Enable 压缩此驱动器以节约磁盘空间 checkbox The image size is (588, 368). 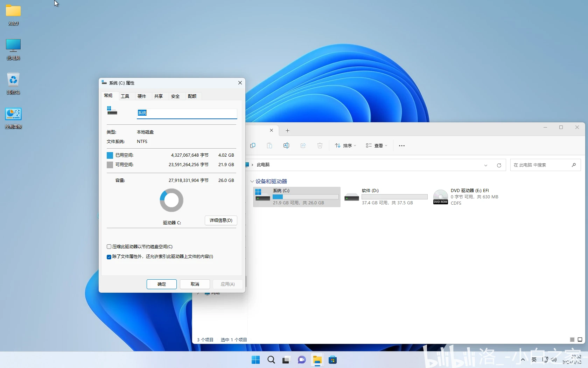coord(109,247)
